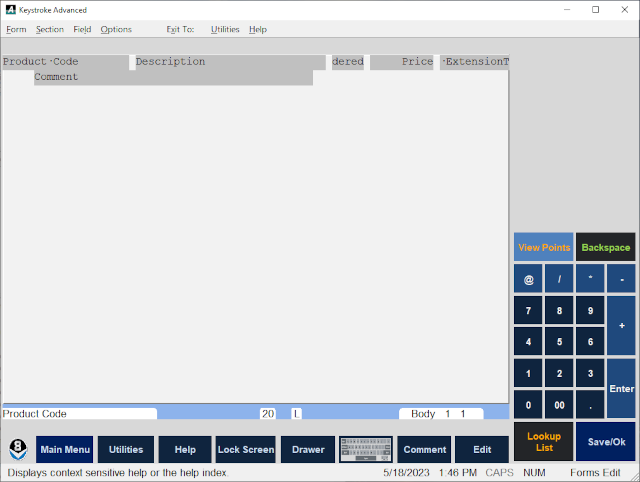Tap keypad digit 1
The height and width of the screenshot is (482, 640).
(528, 373)
